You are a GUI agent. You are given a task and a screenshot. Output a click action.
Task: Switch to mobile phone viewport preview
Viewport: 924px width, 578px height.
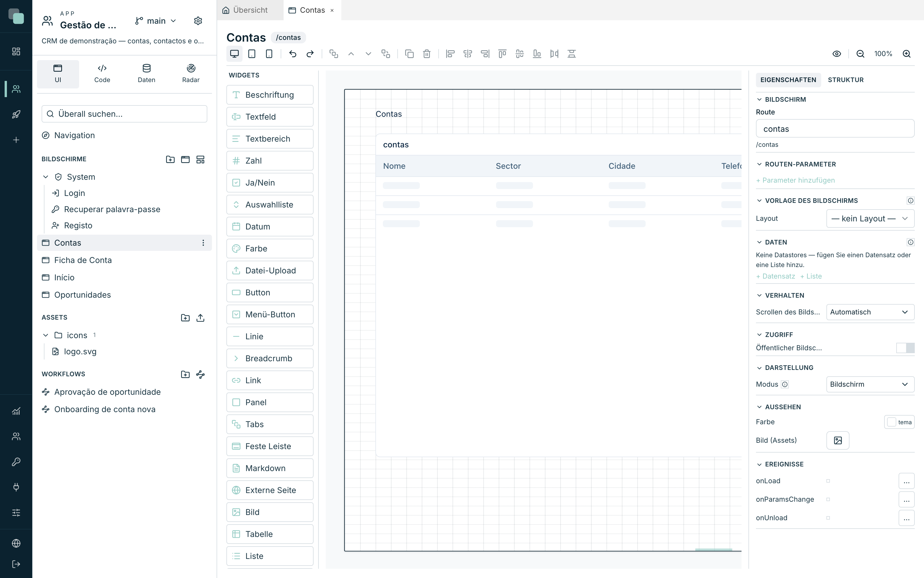269,54
